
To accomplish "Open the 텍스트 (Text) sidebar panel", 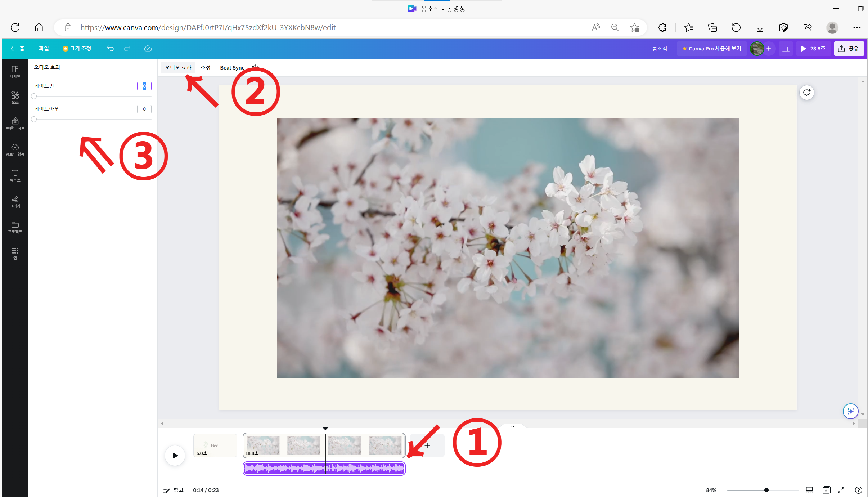I will click(x=15, y=175).
